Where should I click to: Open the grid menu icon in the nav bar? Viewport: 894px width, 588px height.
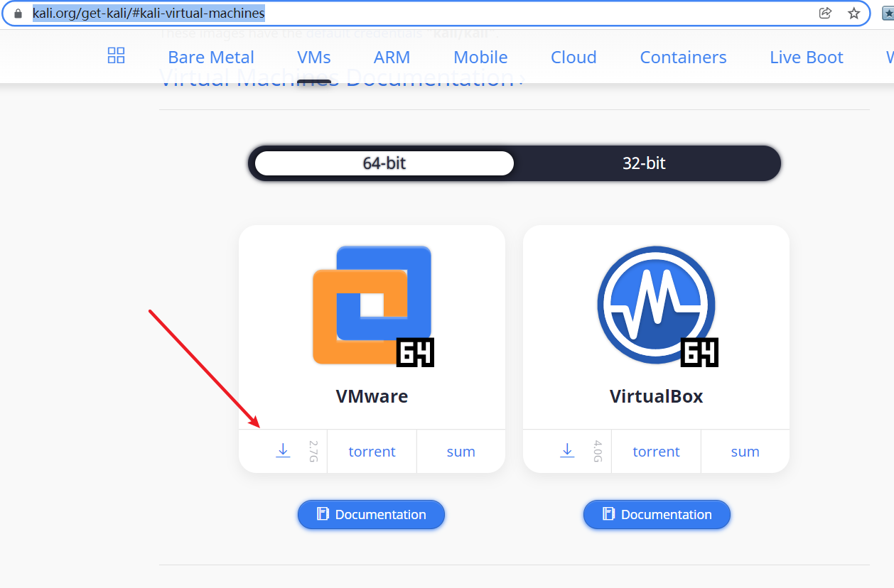[116, 55]
